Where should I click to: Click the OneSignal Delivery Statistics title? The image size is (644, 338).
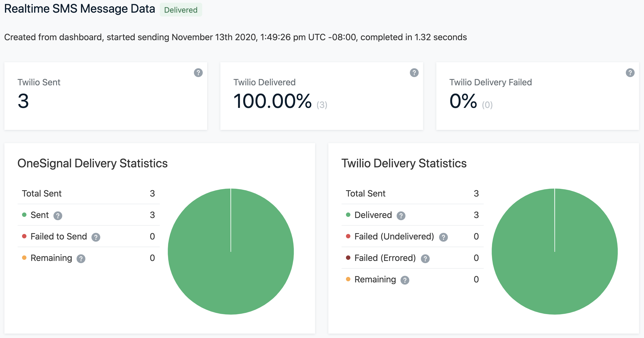93,163
